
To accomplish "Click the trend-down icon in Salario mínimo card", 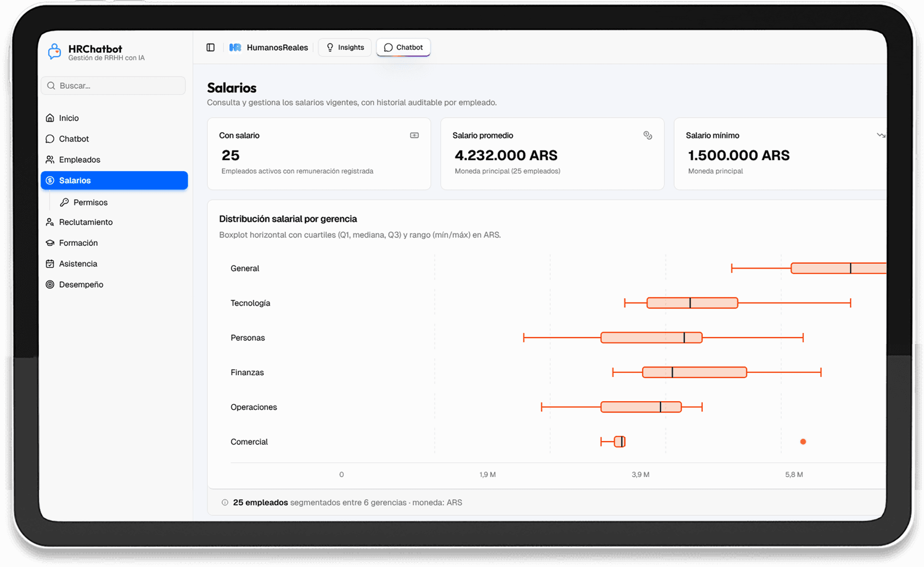I will point(881,136).
